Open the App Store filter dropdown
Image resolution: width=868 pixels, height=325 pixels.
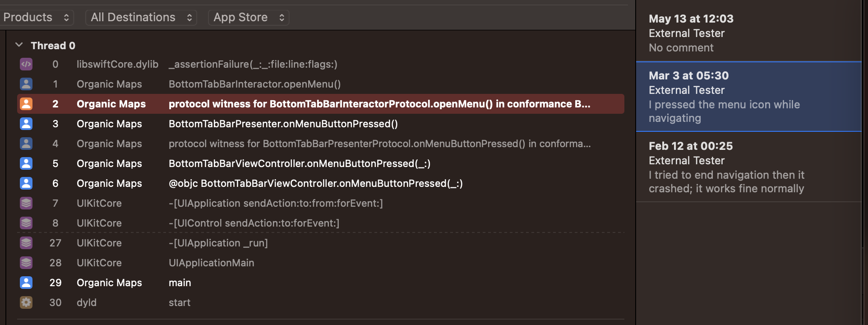coord(249,18)
